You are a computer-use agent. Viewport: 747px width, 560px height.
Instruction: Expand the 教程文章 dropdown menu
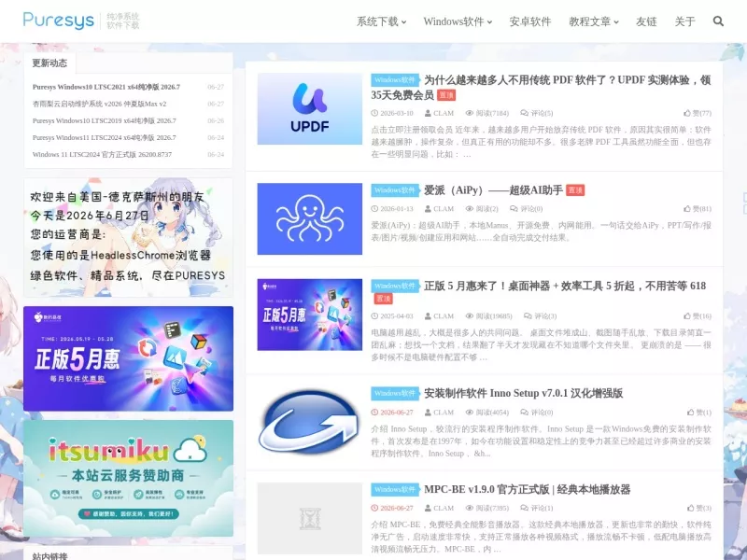(x=594, y=21)
